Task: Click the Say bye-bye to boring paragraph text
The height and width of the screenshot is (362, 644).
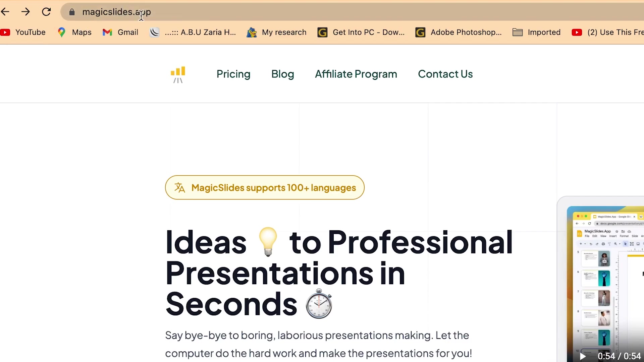Action: coord(318,344)
